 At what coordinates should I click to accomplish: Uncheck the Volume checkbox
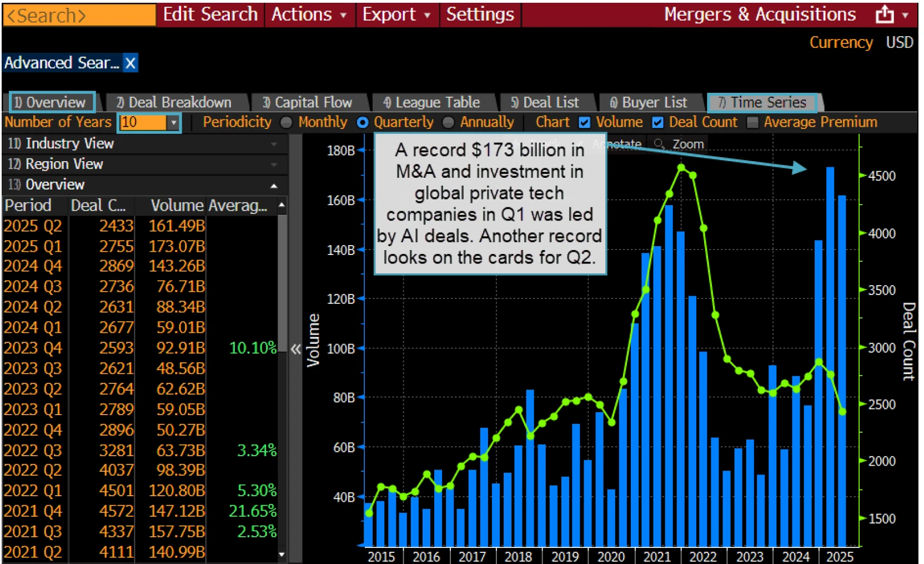(x=584, y=122)
